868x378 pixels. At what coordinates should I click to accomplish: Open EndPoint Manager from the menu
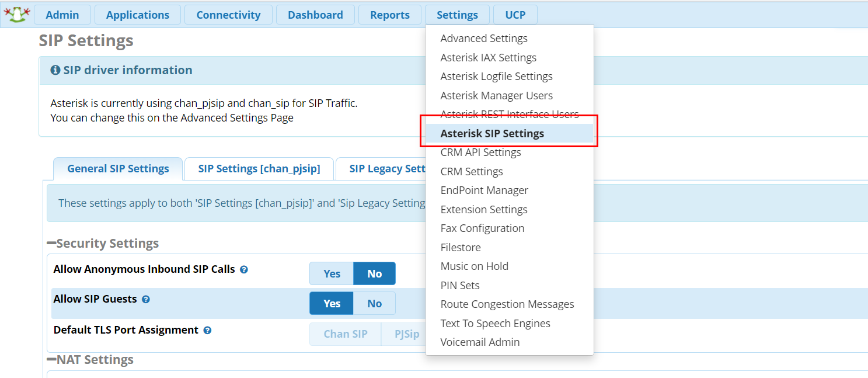tap(509, 190)
